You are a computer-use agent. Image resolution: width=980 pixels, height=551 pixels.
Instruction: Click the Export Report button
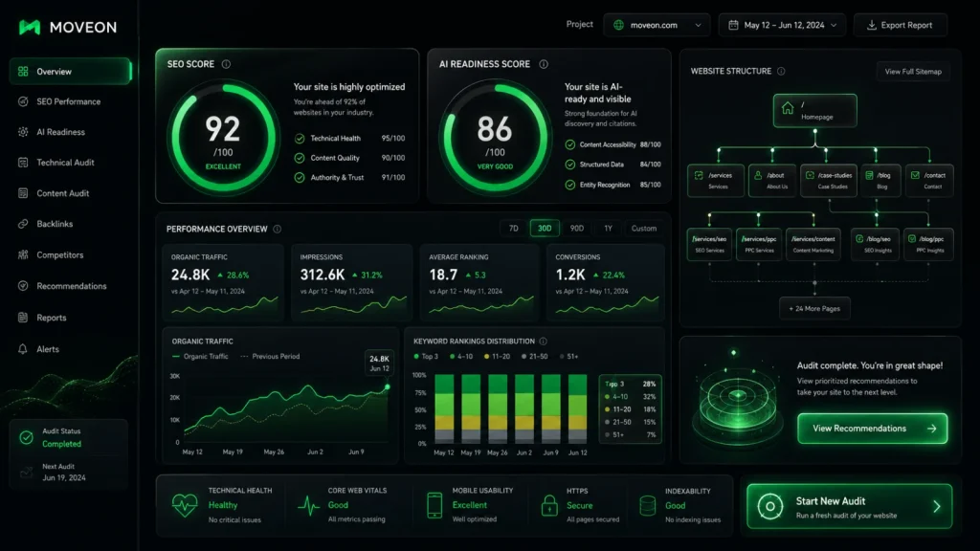(x=900, y=25)
